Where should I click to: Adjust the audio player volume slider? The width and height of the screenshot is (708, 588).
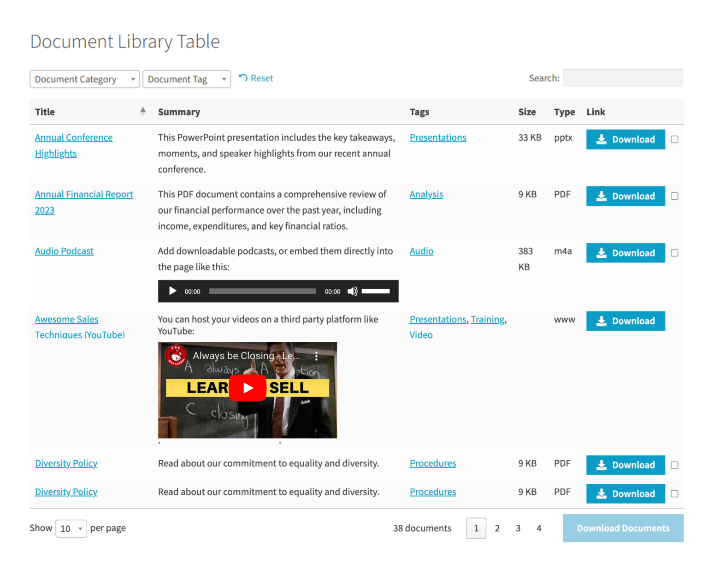tap(376, 291)
